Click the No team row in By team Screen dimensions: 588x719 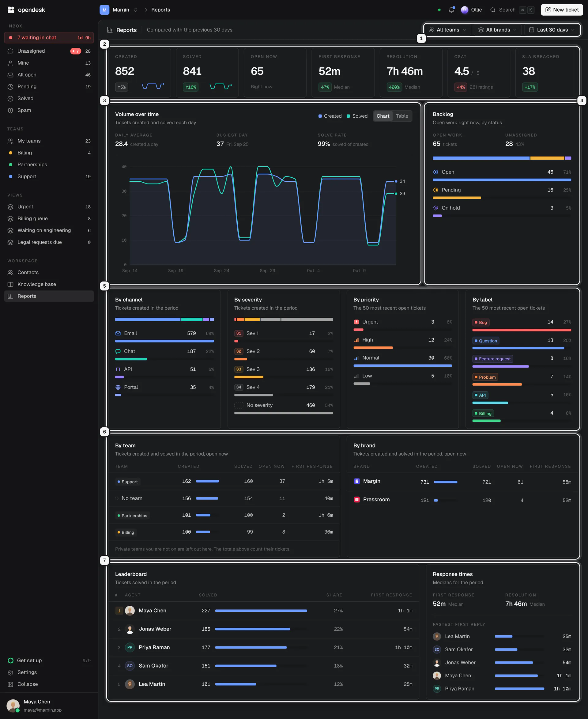tap(224, 498)
